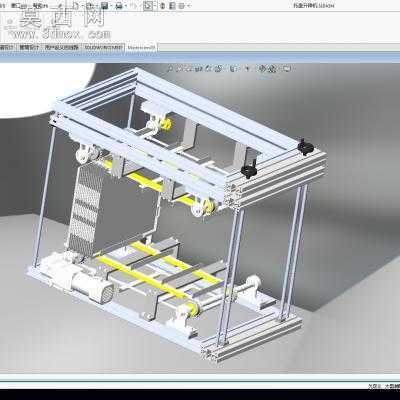Viewport: 400px width, 400px height.
Task: Expand dropdown arrow beside the New icon
Action: [x=82, y=6]
